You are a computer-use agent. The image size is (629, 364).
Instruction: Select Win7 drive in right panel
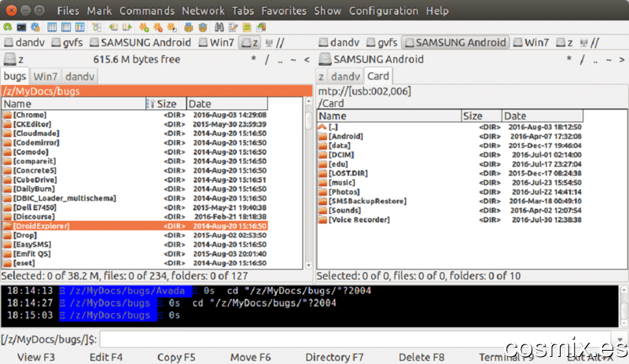coord(532,42)
